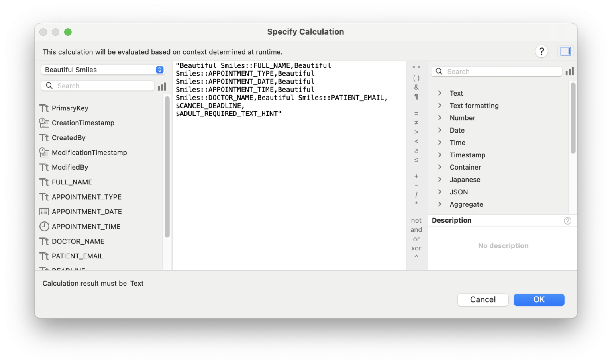Open help via the question mark icon

(541, 51)
